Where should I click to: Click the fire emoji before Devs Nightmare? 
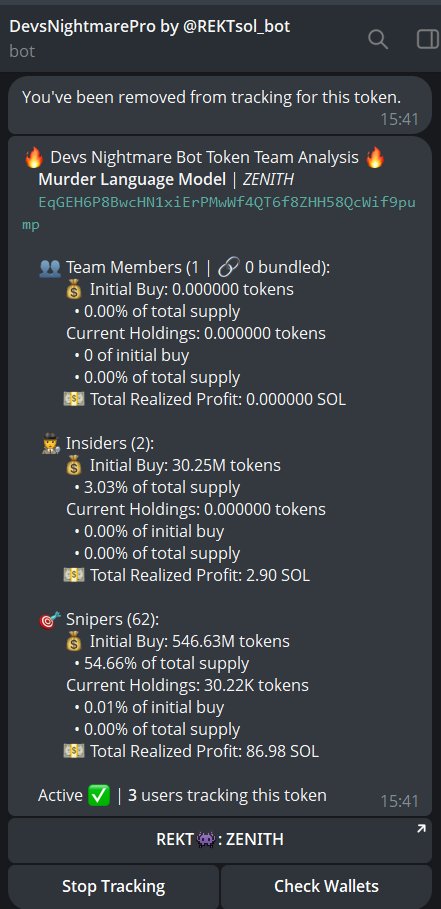click(34, 158)
